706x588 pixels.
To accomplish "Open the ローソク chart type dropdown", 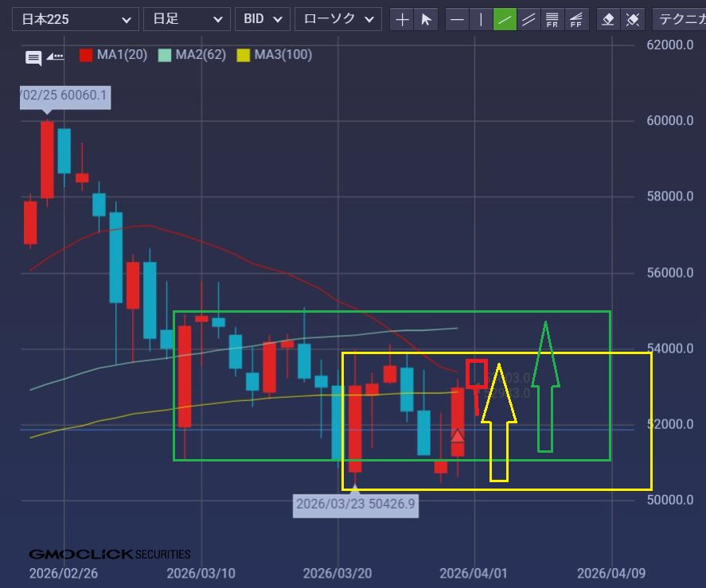I will (337, 19).
